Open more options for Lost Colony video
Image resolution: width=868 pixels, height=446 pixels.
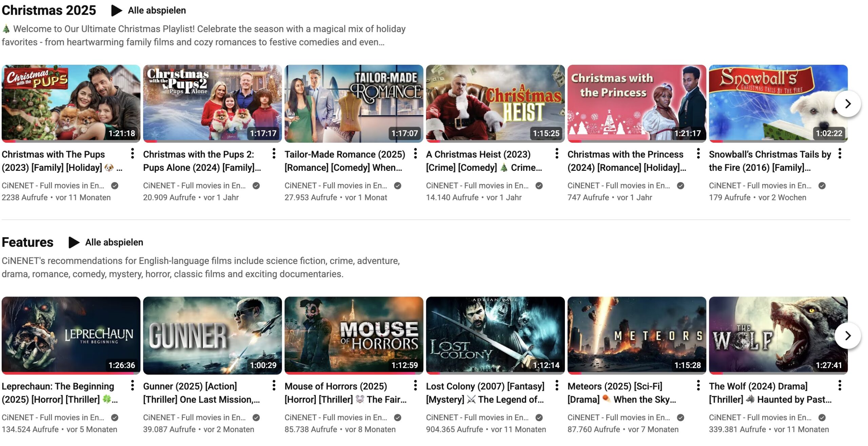point(557,385)
